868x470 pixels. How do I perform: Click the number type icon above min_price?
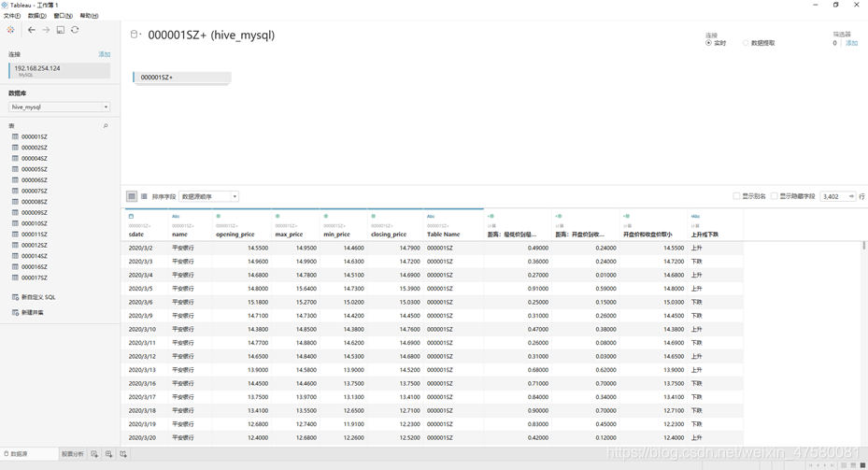point(325,217)
